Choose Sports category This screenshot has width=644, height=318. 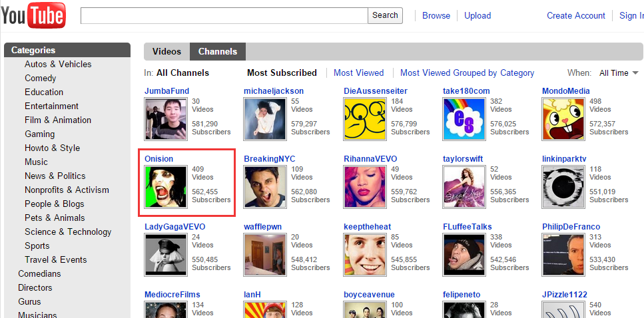[x=37, y=245]
